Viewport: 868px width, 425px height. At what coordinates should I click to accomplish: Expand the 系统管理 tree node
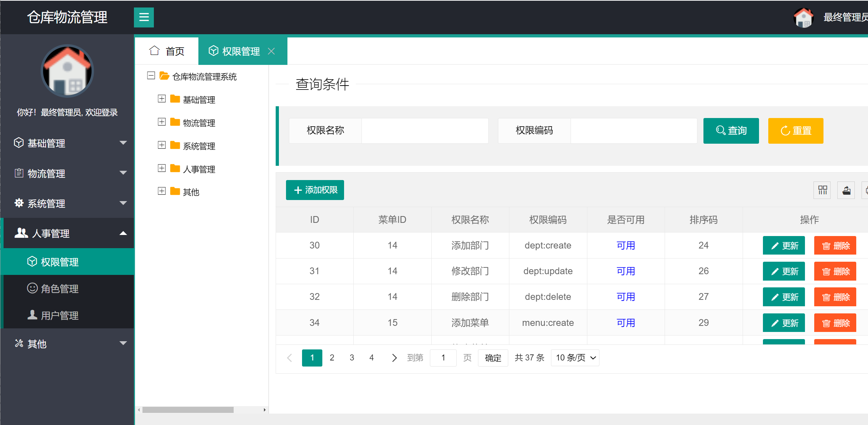tap(162, 145)
